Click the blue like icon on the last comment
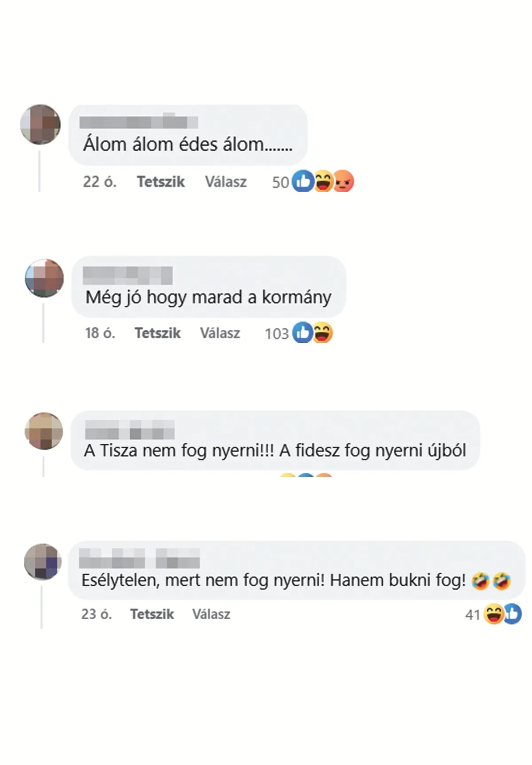Viewport: 532px width, 765px height. [x=512, y=614]
